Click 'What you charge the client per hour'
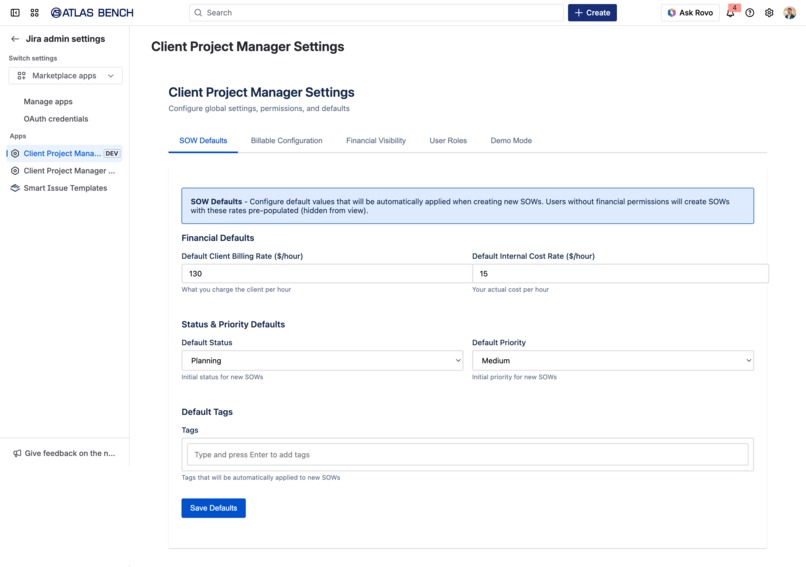Image resolution: width=806 pixels, height=567 pixels. (x=236, y=289)
